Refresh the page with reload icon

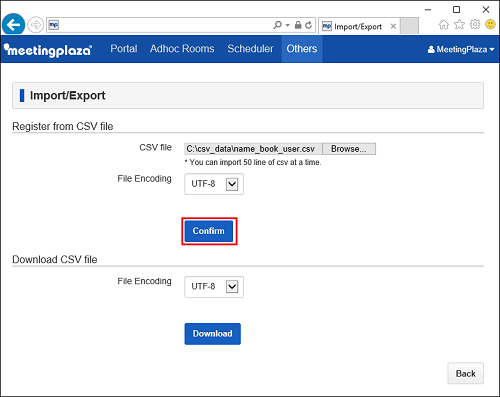[309, 25]
